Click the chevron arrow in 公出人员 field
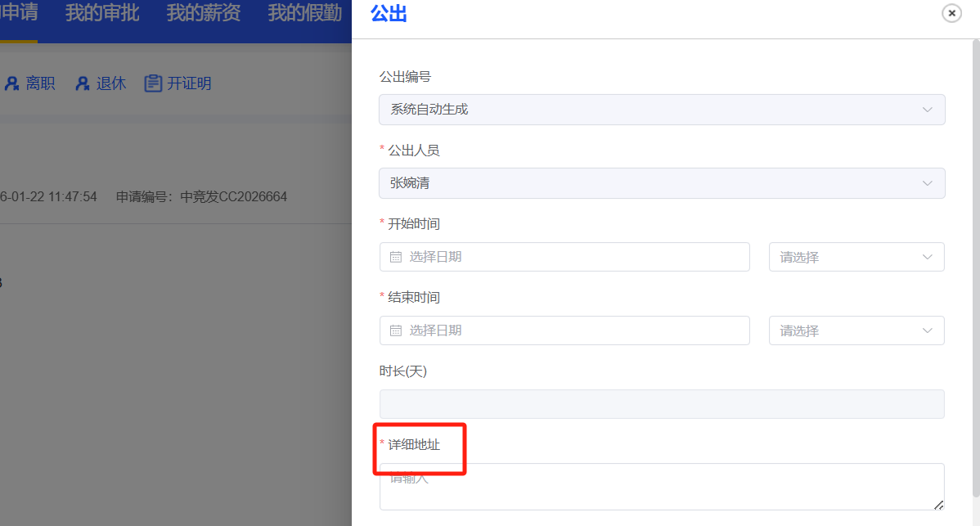 point(928,183)
